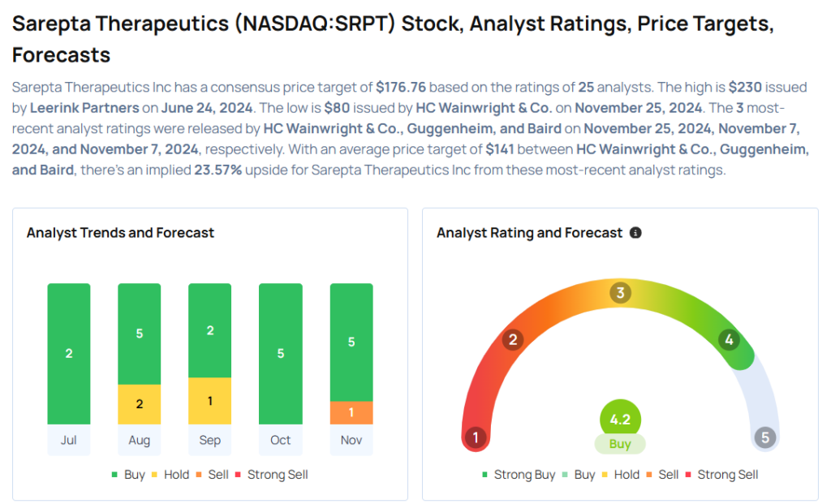Click gauge marker number 4
This screenshot has width=831, height=504.
pyautogui.click(x=729, y=340)
